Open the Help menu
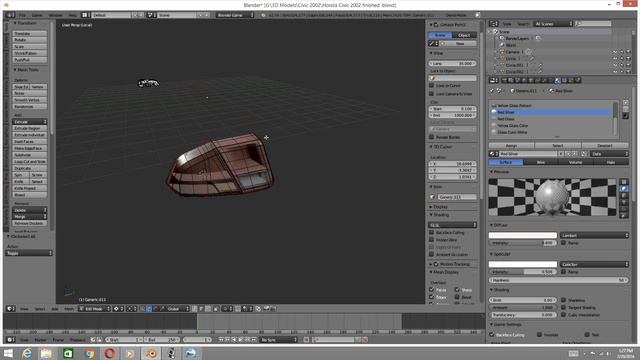 [73, 15]
